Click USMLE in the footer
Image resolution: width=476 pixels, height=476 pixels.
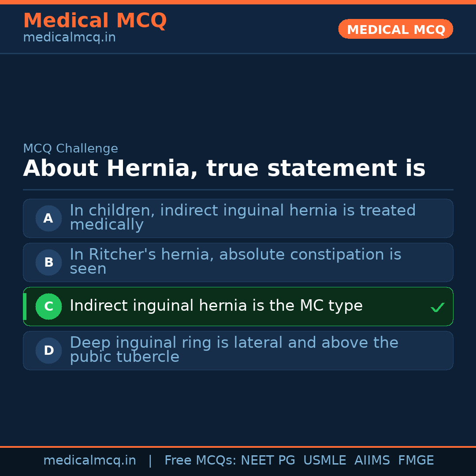pyautogui.click(x=324, y=461)
